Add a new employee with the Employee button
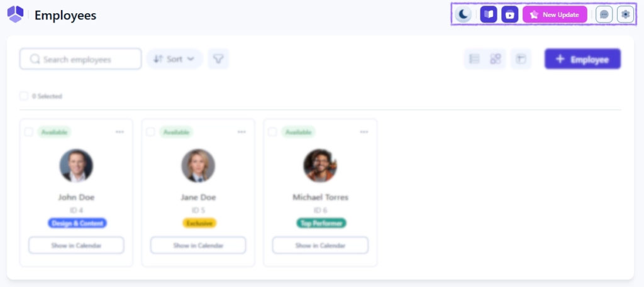This screenshot has height=287, width=644. coord(582,59)
